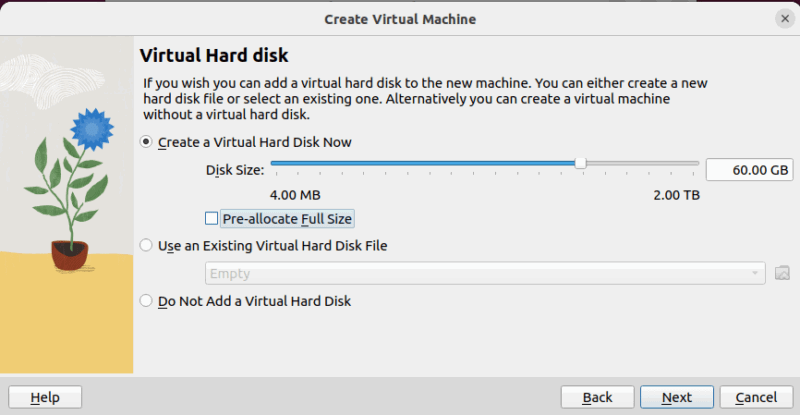Go Back to the previous step

[x=597, y=397]
